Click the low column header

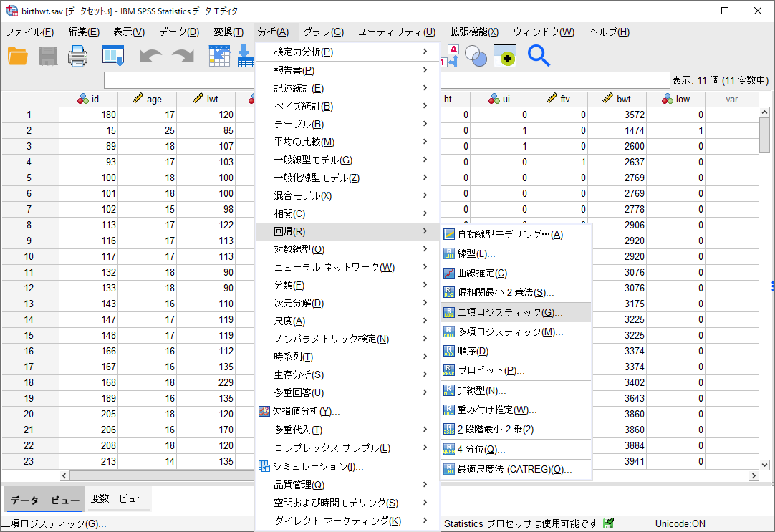[x=675, y=100]
